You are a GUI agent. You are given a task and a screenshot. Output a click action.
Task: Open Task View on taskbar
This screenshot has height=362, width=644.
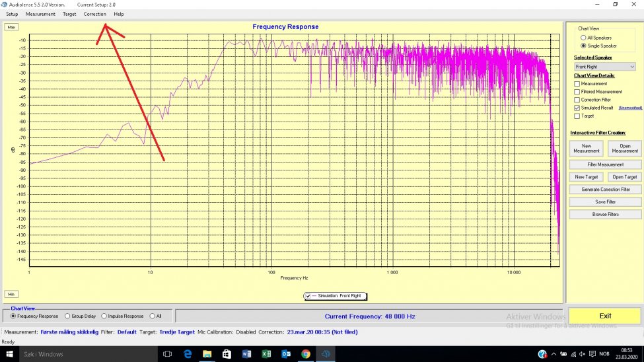coord(167,354)
